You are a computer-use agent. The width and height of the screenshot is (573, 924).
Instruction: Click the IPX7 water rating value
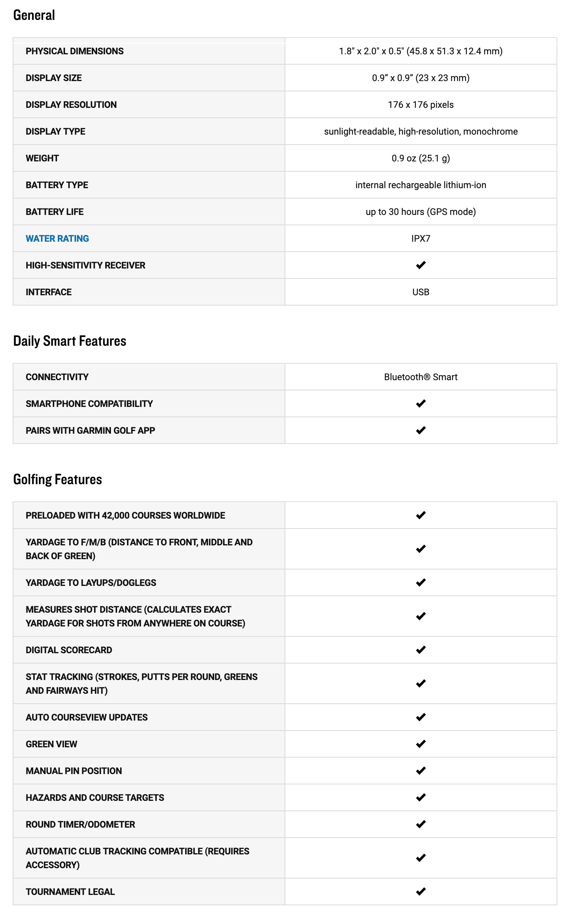[421, 239]
